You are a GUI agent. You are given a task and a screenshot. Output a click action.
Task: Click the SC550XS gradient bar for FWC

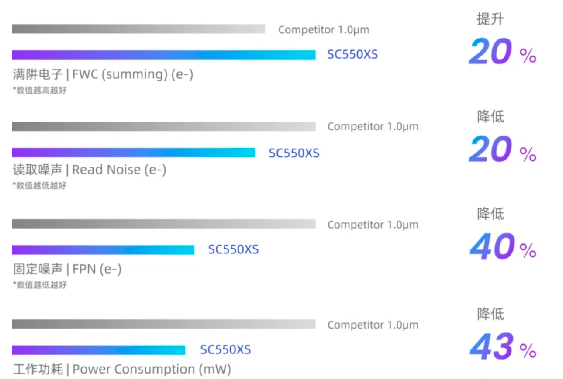coord(164,55)
